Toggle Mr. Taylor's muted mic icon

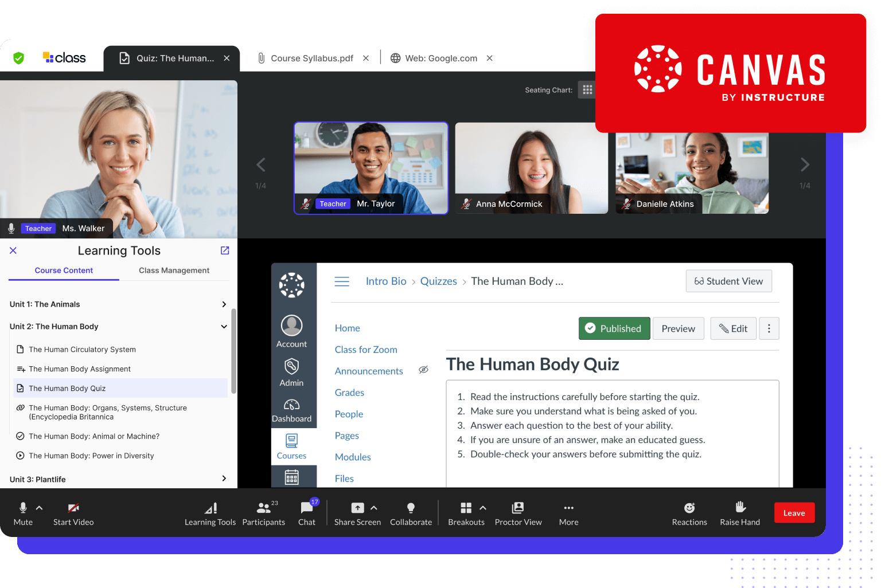click(306, 203)
